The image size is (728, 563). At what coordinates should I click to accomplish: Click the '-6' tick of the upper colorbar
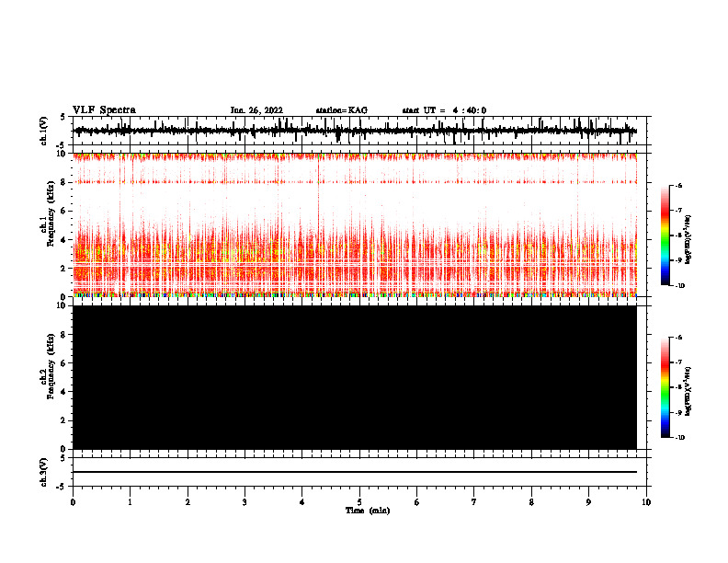tap(679, 186)
